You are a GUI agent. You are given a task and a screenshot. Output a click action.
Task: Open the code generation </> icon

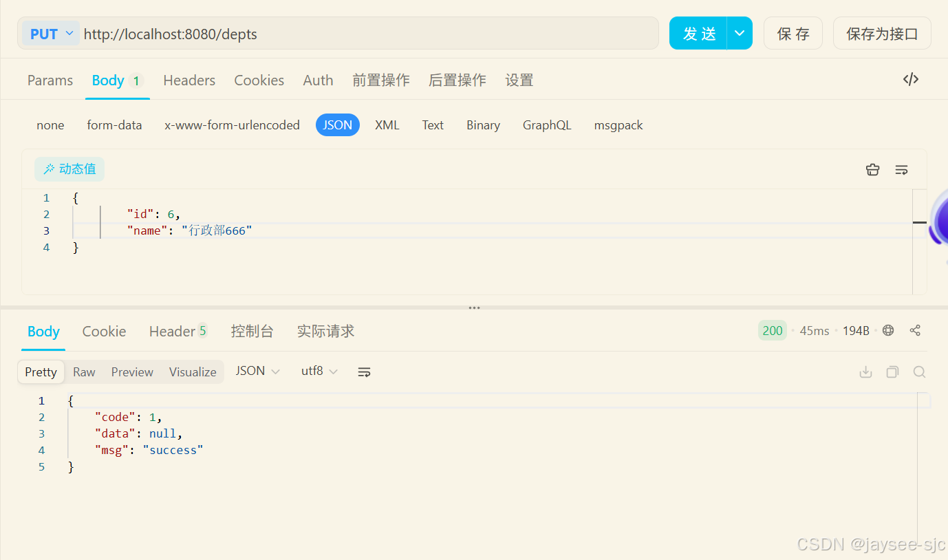click(910, 79)
